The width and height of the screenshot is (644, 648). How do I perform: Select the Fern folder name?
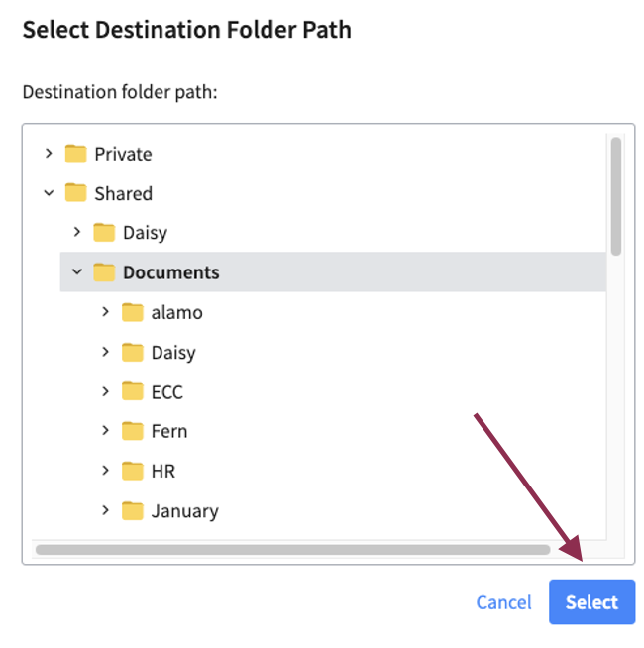pyautogui.click(x=169, y=431)
